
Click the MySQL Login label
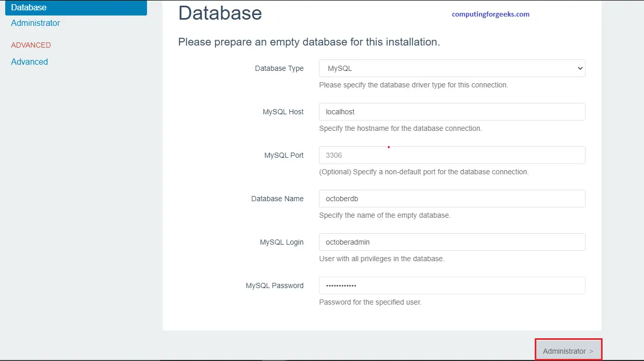point(282,242)
